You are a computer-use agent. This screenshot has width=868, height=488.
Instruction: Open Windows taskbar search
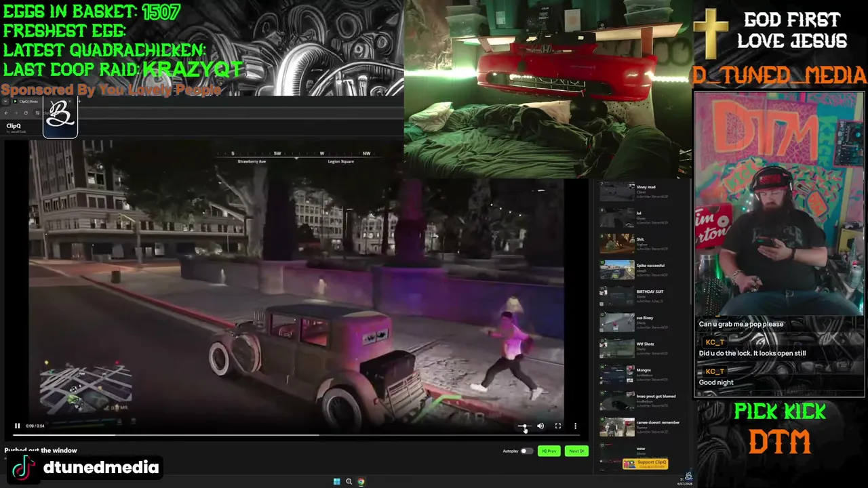point(349,482)
